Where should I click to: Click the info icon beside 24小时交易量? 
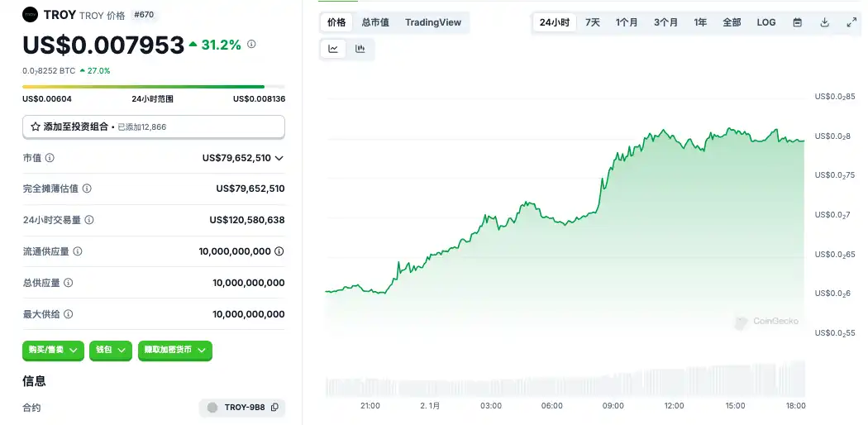pos(89,220)
